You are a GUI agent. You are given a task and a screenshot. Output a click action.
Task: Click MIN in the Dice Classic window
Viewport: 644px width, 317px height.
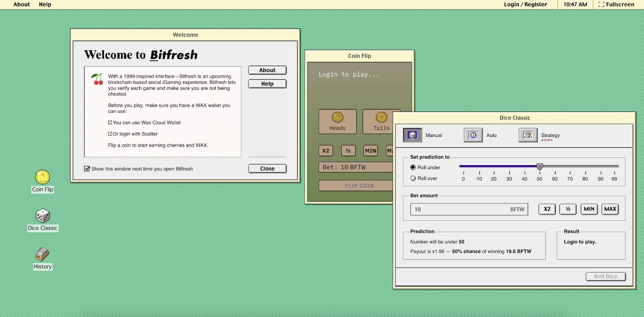click(589, 209)
